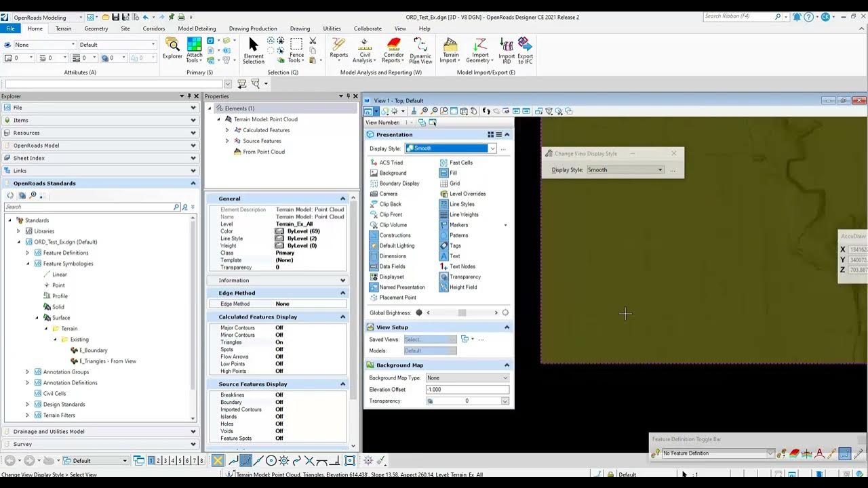The image size is (868, 488).
Task: Open the File menu tab
Action: [11, 28]
